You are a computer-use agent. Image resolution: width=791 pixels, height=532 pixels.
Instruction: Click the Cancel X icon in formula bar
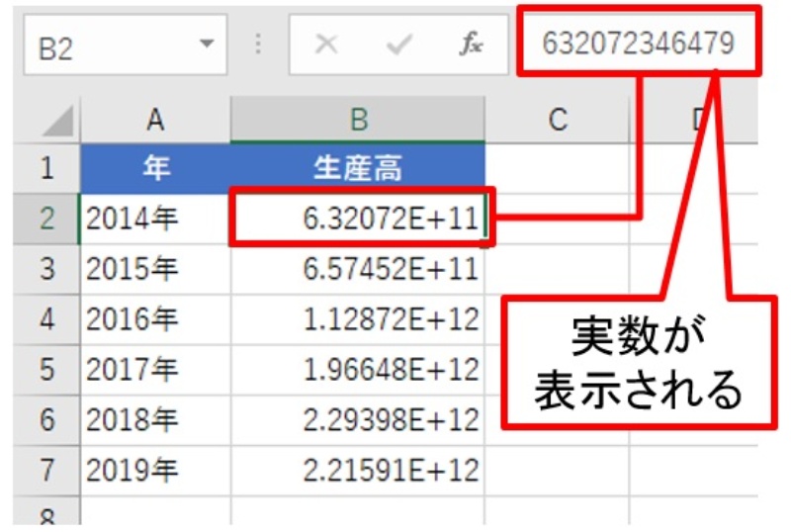point(326,45)
